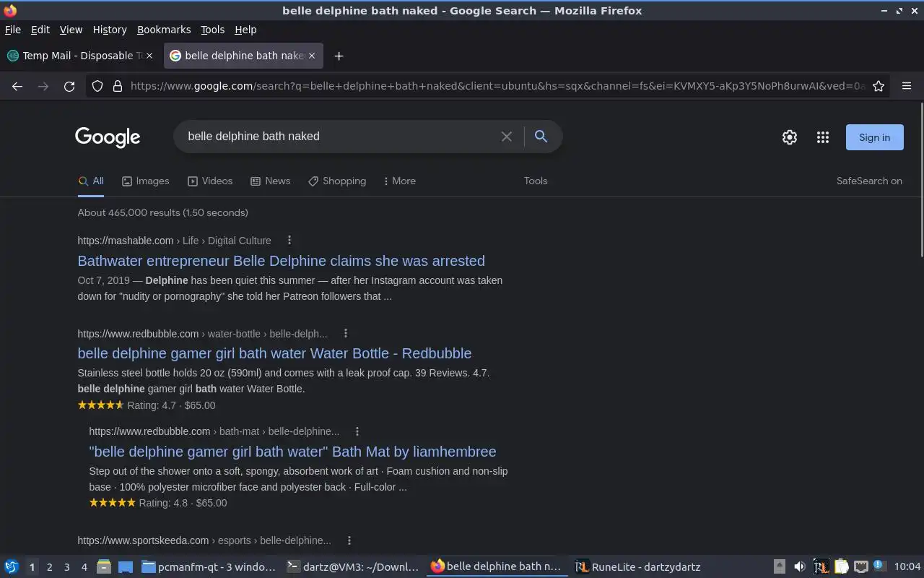Open the File menu
This screenshot has width=924, height=578.
click(13, 30)
